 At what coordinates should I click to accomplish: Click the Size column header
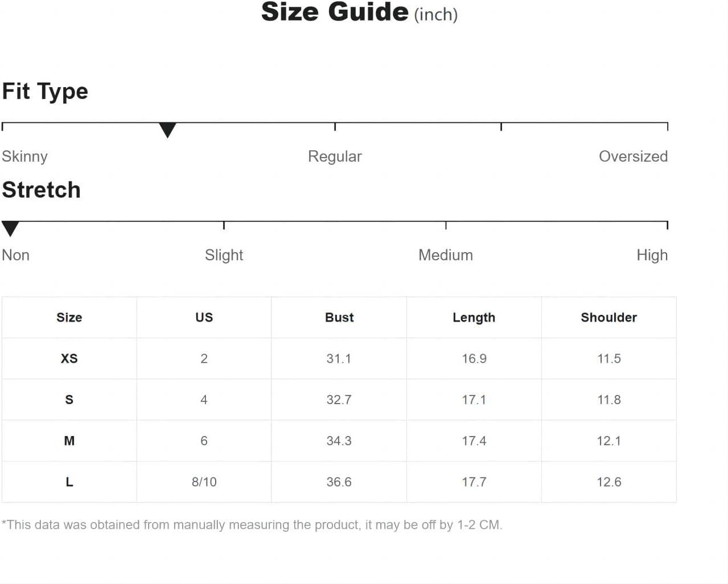69,318
